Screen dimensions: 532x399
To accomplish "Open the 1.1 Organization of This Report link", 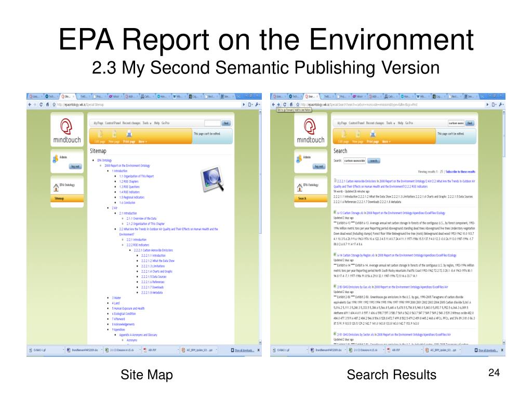I will pyautogui.click(x=137, y=177).
